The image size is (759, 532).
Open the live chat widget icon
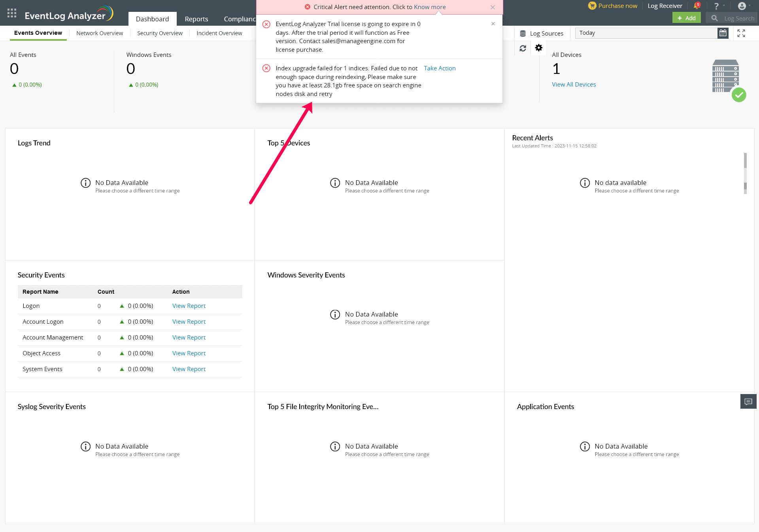coord(748,402)
